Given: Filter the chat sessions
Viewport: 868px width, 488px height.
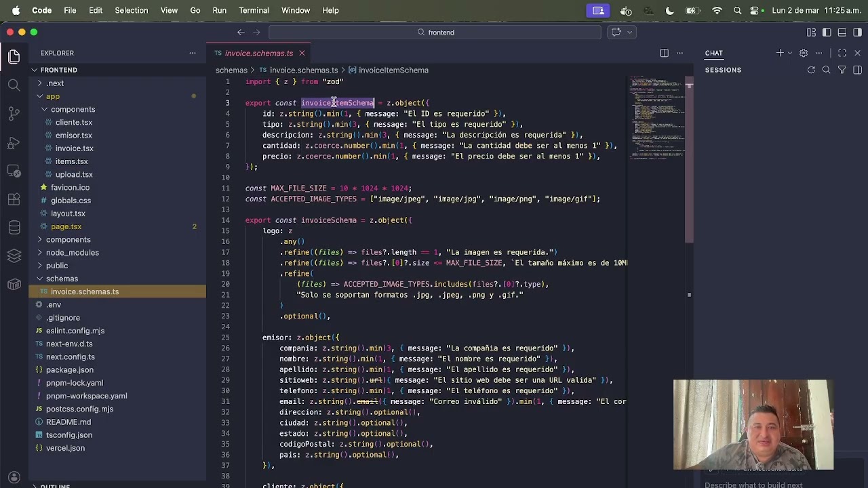Looking at the screenshot, I should [842, 70].
